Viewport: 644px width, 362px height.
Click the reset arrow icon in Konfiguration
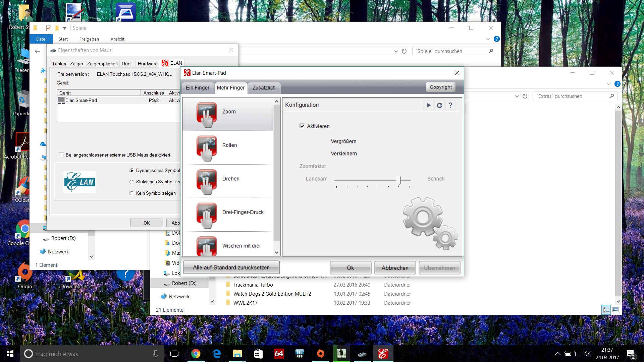click(439, 105)
